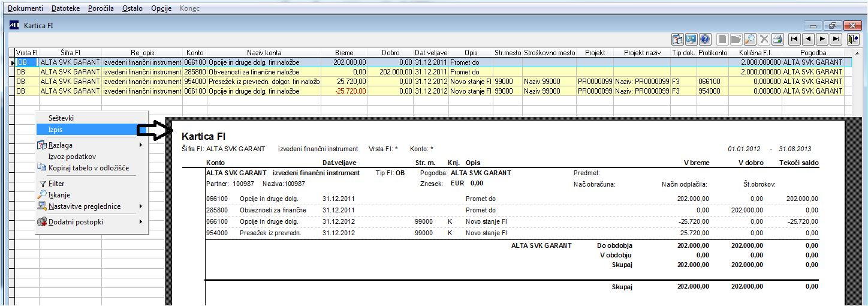The width and height of the screenshot is (868, 306).
Task: Click the Šifra FI column header
Action: tap(70, 53)
